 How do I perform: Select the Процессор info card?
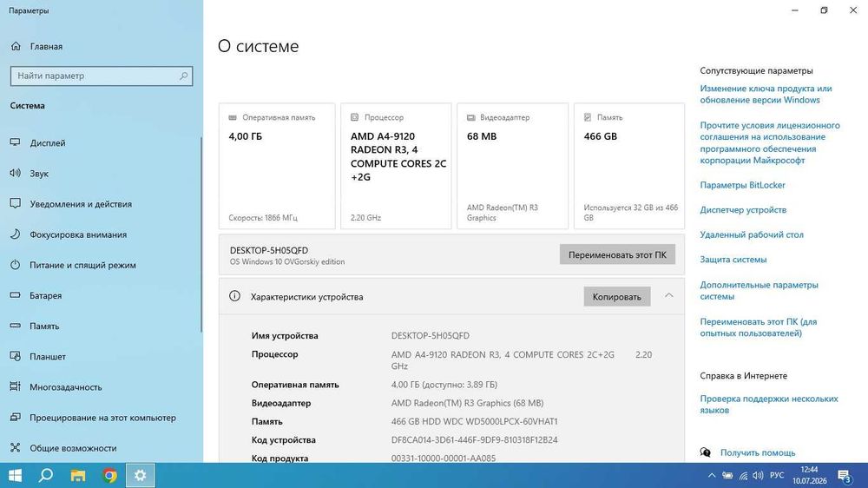click(x=396, y=166)
